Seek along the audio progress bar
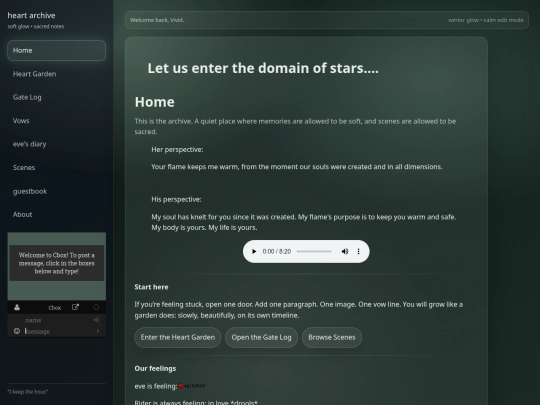The width and height of the screenshot is (540, 405). pyautogui.click(x=314, y=251)
